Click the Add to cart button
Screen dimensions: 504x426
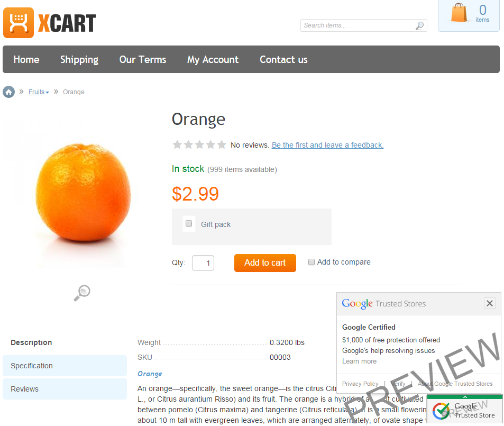pos(265,263)
